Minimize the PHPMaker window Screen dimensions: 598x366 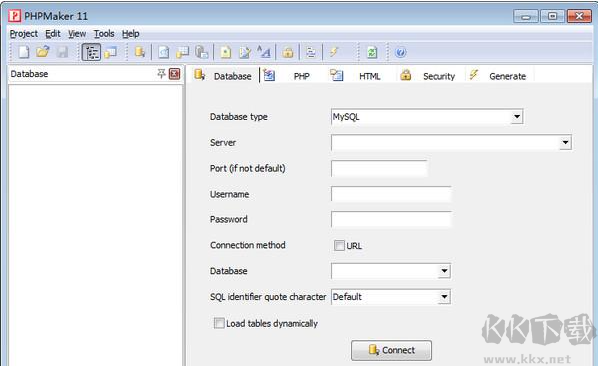pyautogui.click(x=526, y=16)
